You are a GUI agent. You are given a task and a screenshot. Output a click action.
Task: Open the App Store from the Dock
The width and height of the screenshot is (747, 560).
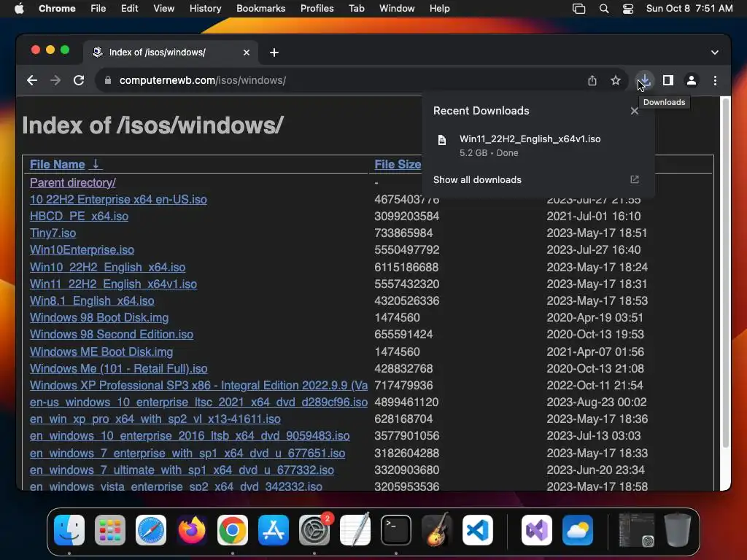click(x=274, y=530)
